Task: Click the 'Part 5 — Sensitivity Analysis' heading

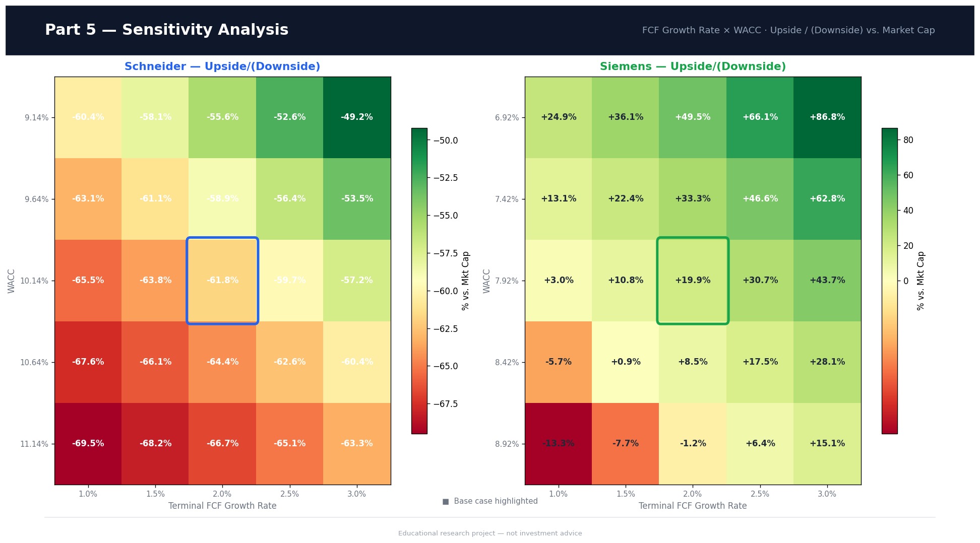Action: pyautogui.click(x=166, y=30)
